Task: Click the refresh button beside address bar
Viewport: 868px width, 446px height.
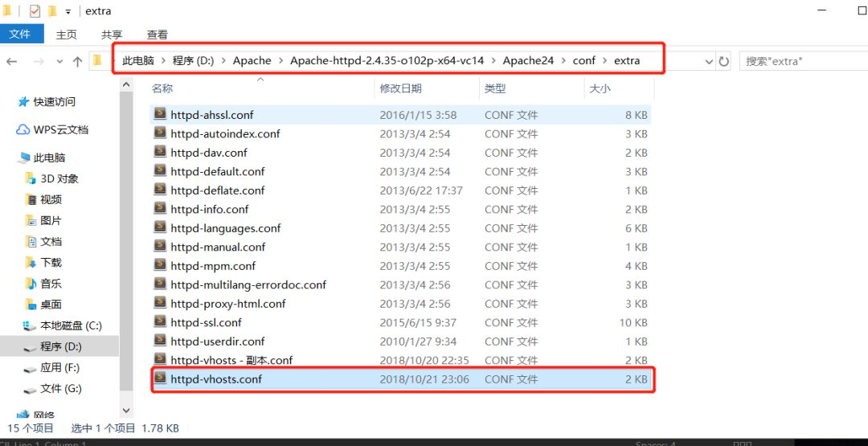Action: tap(724, 61)
